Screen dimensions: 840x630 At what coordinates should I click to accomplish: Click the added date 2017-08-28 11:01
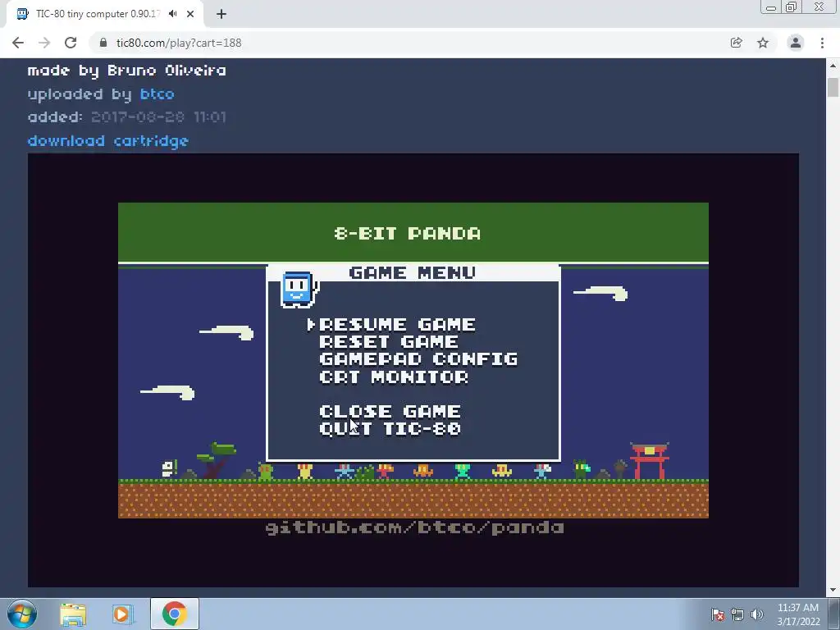pyautogui.click(x=158, y=116)
